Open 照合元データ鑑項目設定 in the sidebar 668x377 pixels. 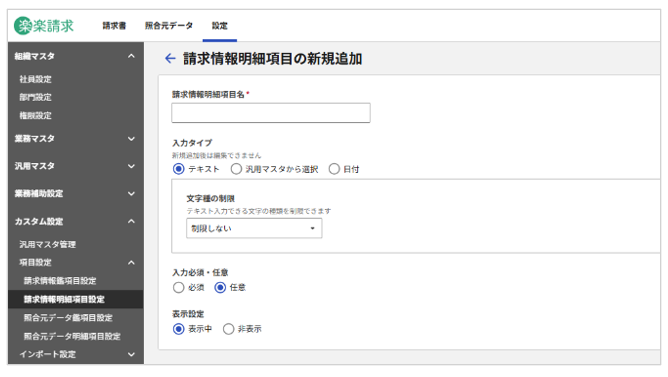point(68,318)
